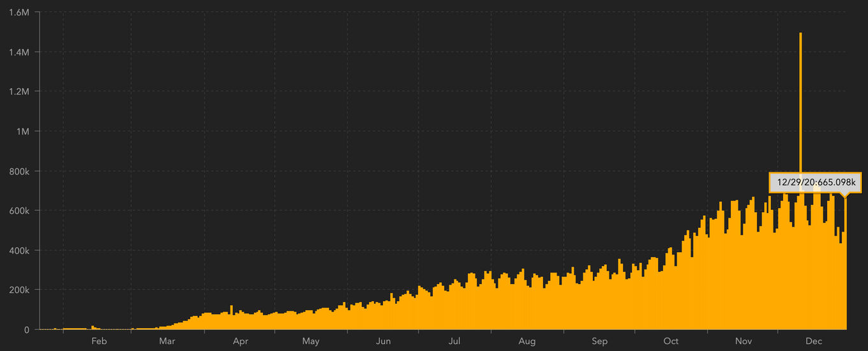This screenshot has height=351, width=868.
Task: Click the tall spike bar near 1.4M
Action: (800, 181)
